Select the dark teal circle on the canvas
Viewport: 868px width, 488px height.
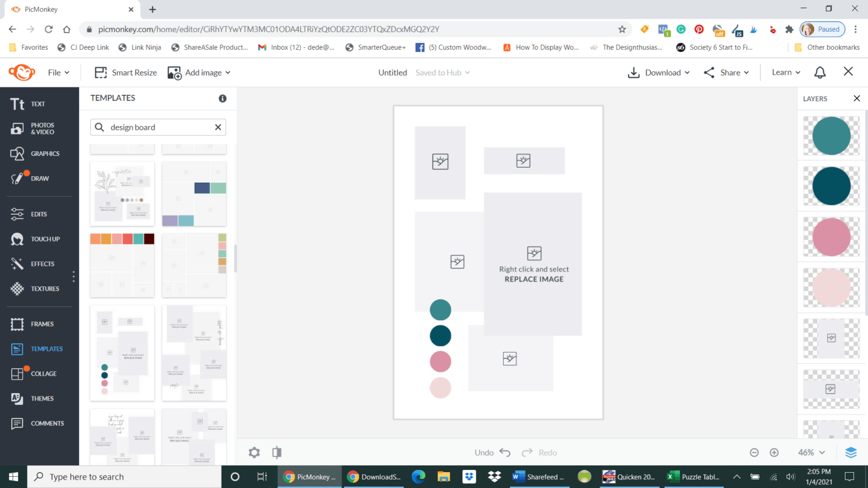coord(440,335)
